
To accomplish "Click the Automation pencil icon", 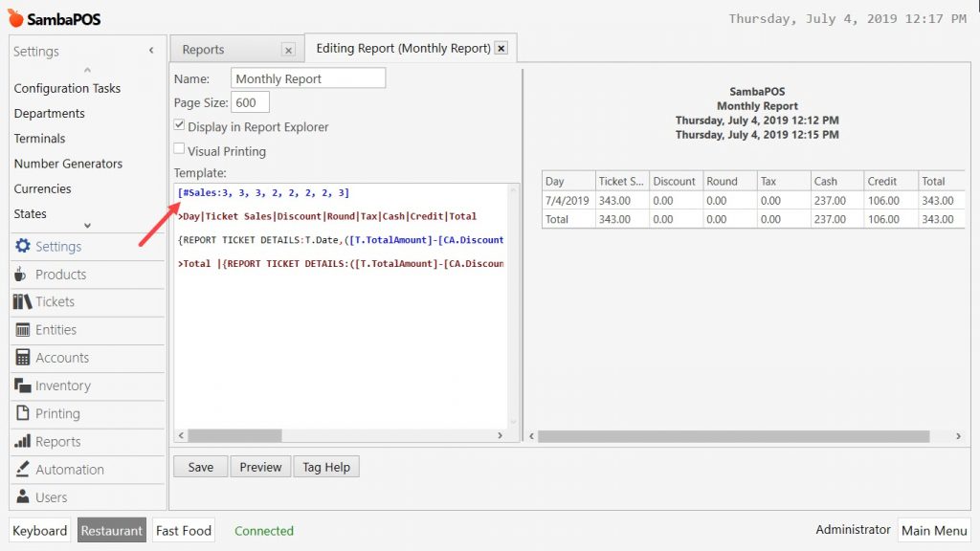I will coord(23,469).
